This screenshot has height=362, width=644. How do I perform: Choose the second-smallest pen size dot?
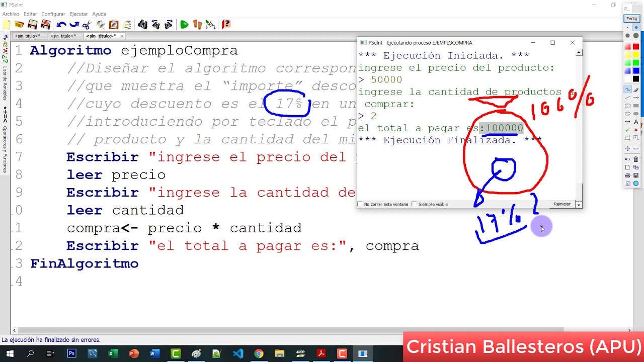coord(636,27)
